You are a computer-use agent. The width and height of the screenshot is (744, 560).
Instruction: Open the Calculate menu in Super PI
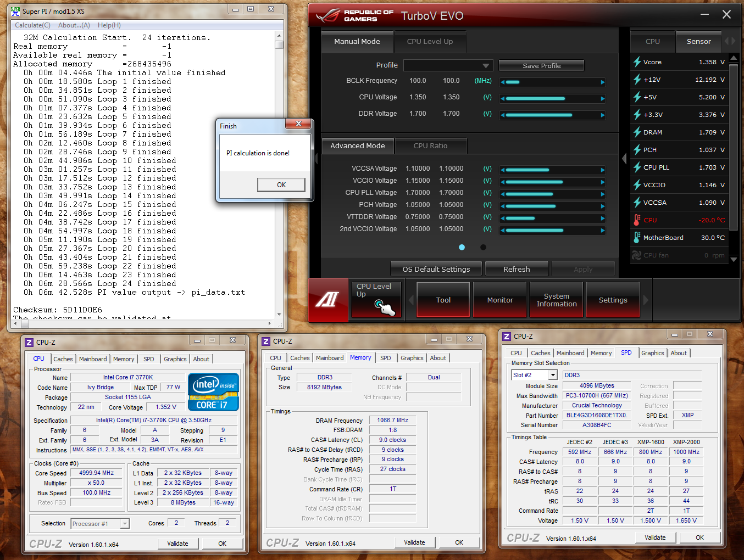click(32, 25)
